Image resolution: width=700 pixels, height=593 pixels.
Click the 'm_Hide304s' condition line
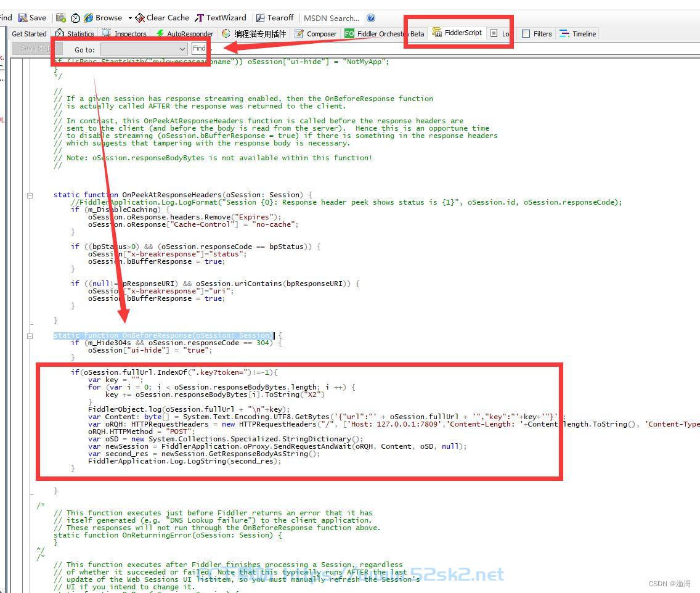(x=176, y=343)
